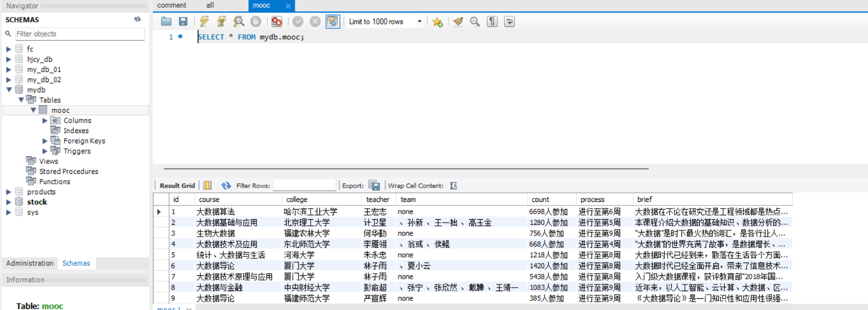Save query as snippet star icon
This screenshot has height=310, width=868.
438,22
